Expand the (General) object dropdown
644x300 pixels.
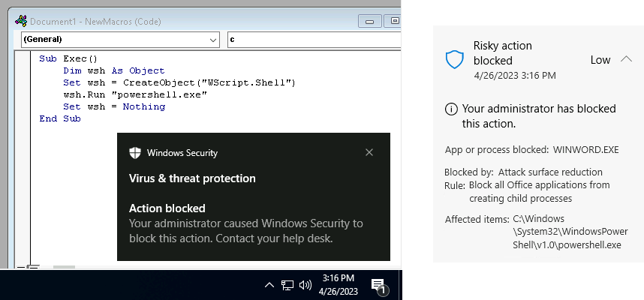[211, 39]
